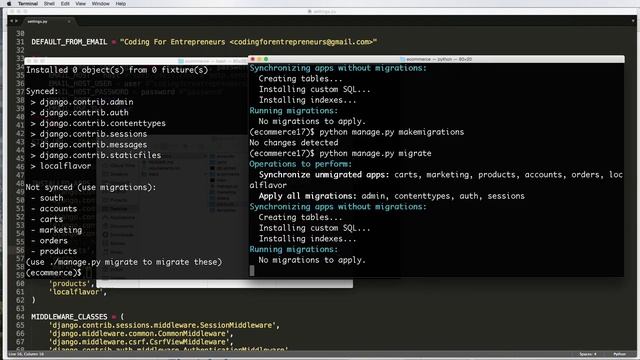Image resolution: width=640 pixels, height=360 pixels.
Task: Click '- accounts' in not synced list
Action: click(54, 209)
